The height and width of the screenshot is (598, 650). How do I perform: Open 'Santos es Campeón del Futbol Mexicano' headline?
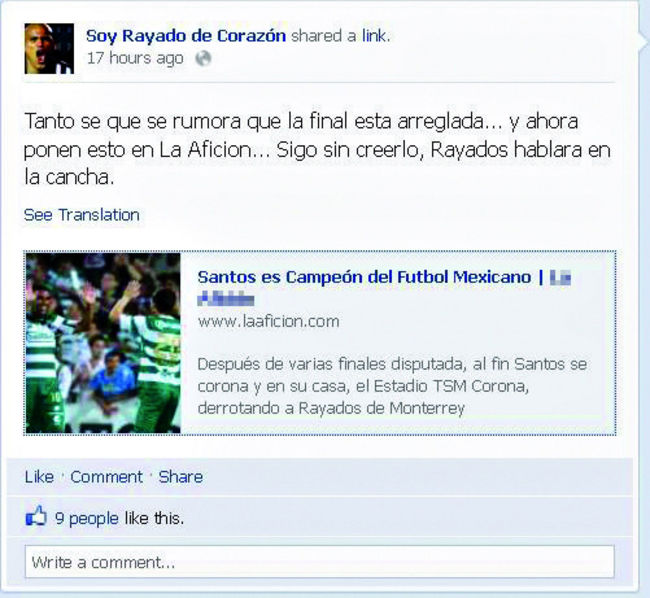[364, 277]
